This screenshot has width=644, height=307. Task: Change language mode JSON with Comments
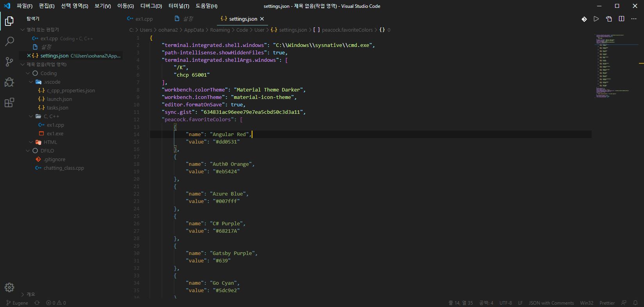pos(551,303)
